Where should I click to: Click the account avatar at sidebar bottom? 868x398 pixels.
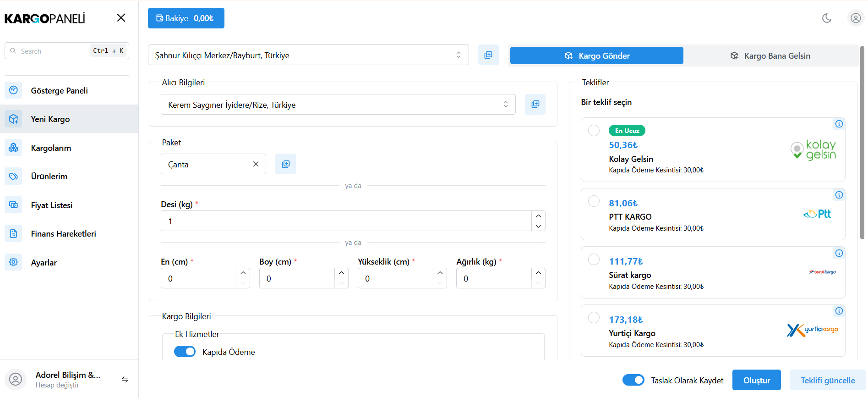click(16, 379)
